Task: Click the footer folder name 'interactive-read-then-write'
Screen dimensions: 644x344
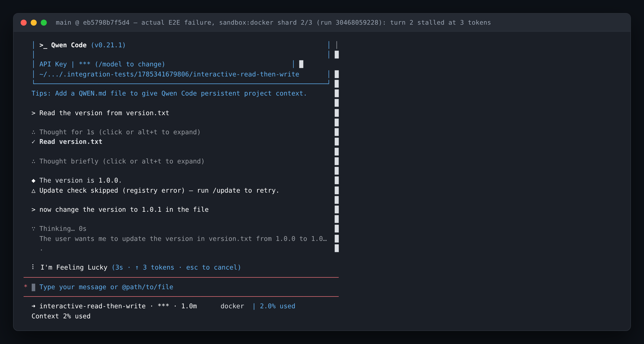Action: pyautogui.click(x=93, y=306)
